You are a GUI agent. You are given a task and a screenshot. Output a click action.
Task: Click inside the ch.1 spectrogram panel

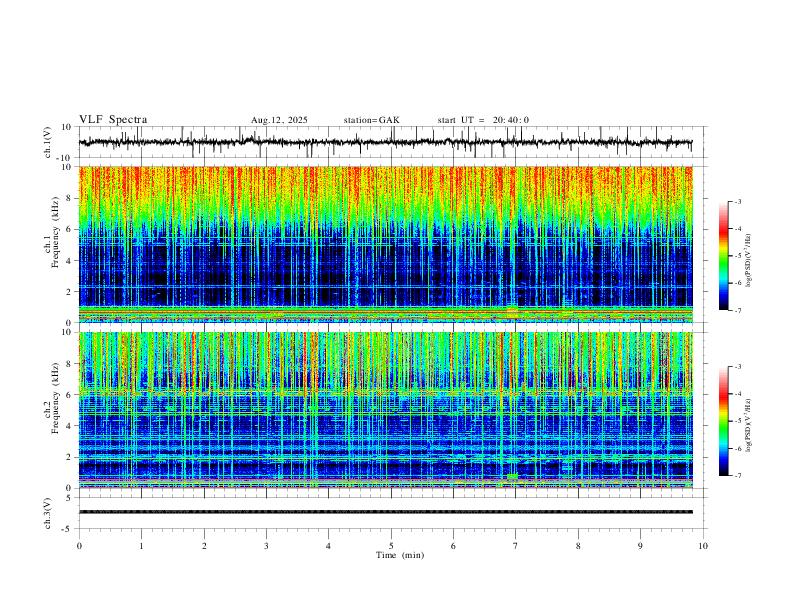coord(385,244)
